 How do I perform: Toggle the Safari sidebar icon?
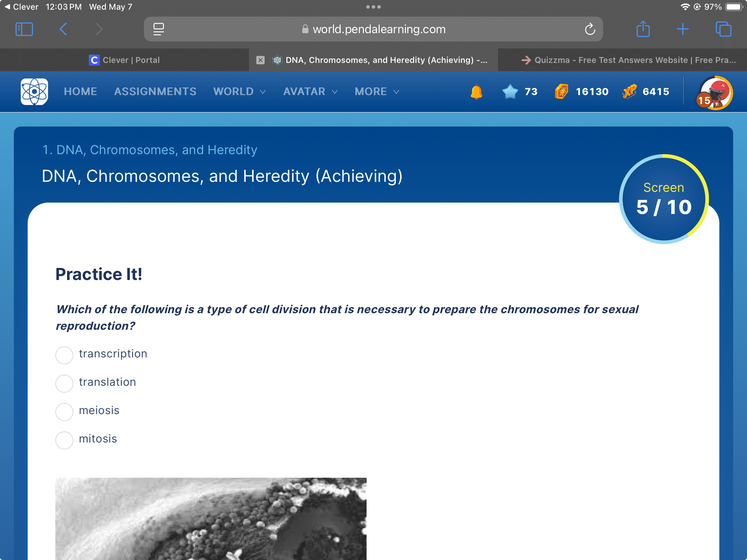[24, 29]
